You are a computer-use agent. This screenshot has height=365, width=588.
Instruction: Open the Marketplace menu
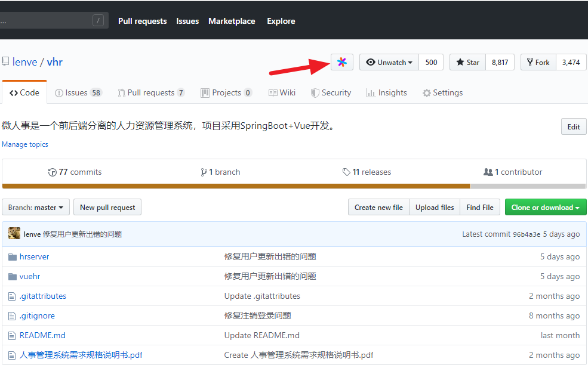coord(232,21)
